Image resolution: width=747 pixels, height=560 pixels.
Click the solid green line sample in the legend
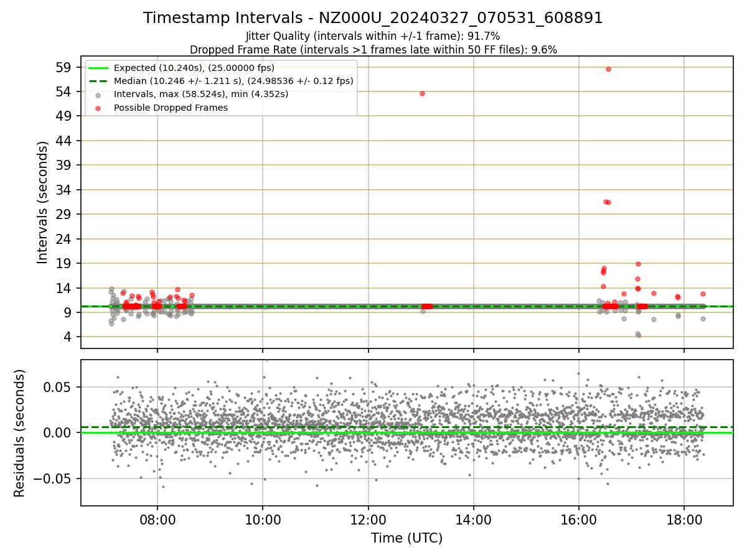[x=98, y=68]
